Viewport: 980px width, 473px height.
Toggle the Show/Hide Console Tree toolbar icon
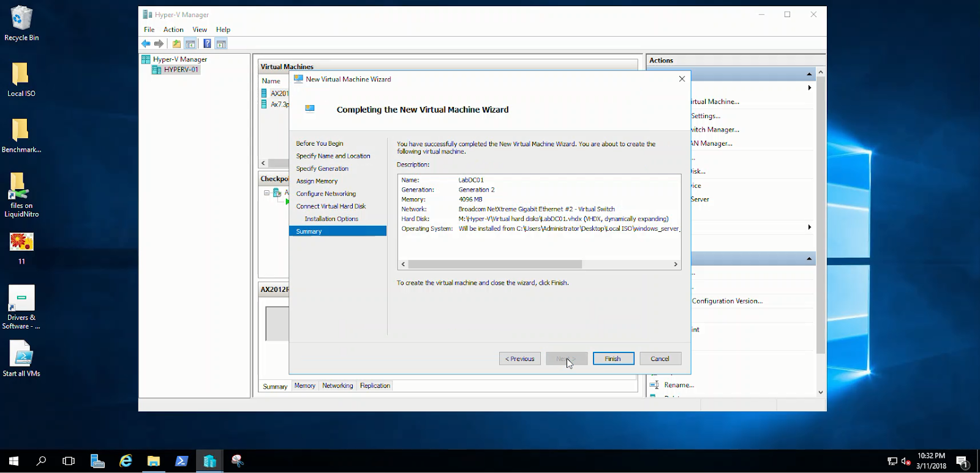(190, 43)
